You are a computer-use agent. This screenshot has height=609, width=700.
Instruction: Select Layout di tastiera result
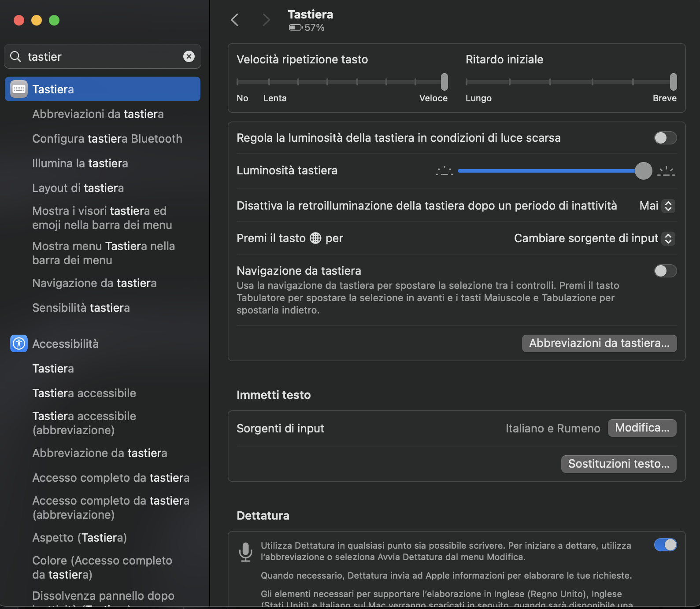(x=78, y=188)
